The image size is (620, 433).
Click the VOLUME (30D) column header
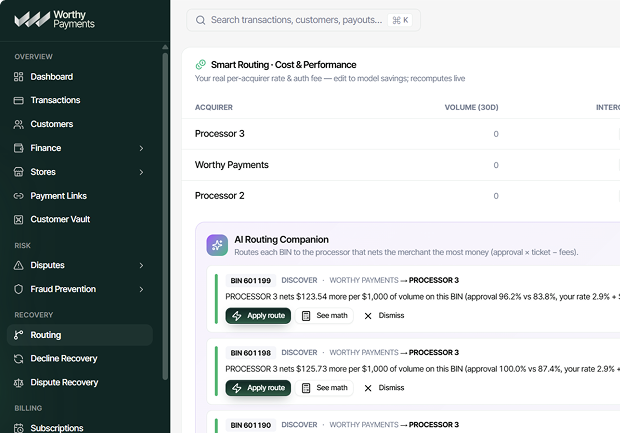coord(471,107)
